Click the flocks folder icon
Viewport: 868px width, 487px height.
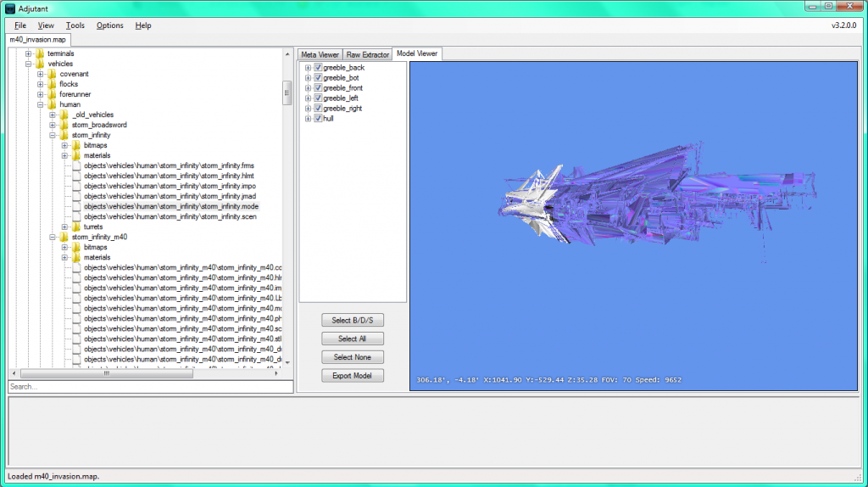pyautogui.click(x=52, y=84)
